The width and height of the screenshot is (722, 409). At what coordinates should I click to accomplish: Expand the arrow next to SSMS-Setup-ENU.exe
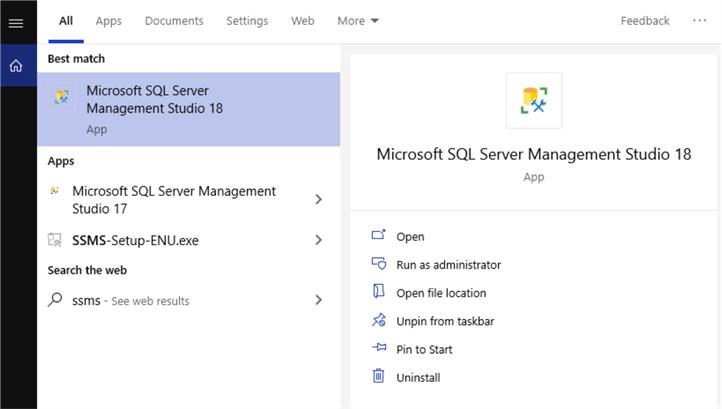click(319, 240)
